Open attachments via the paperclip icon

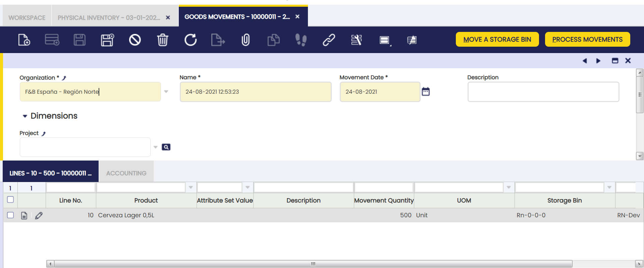tap(246, 40)
